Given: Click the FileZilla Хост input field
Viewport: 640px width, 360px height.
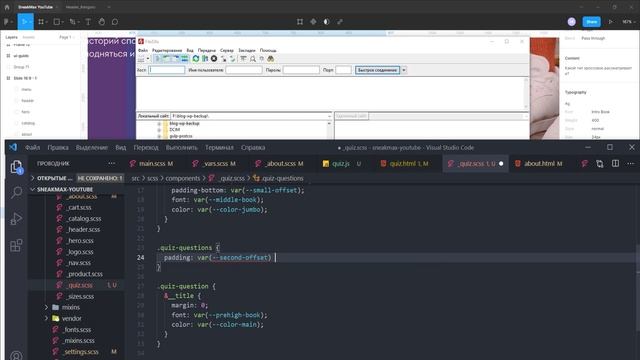Looking at the screenshot, I should 167,70.
